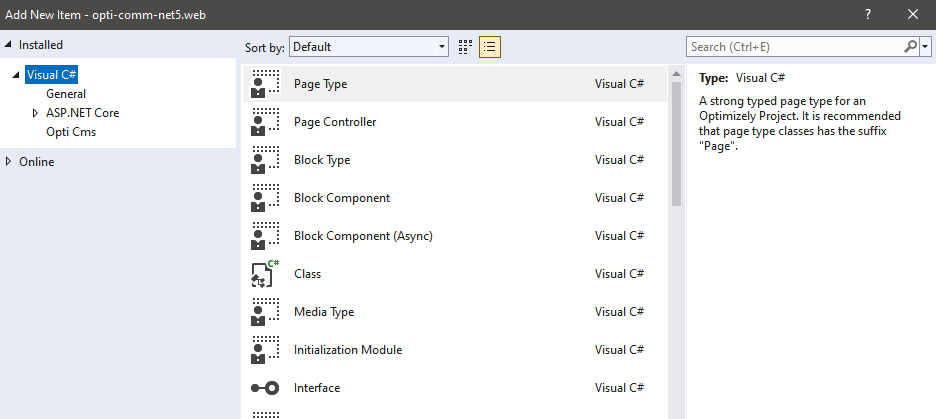This screenshot has width=936, height=419.
Task: Expand the ASP.NET Core node
Action: pos(35,113)
